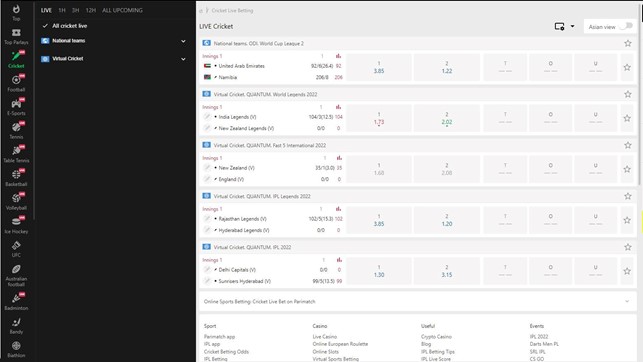This screenshot has width=643, height=362.
Task: Favorite IPL Legends 2022 tournament star
Action: pos(627,196)
